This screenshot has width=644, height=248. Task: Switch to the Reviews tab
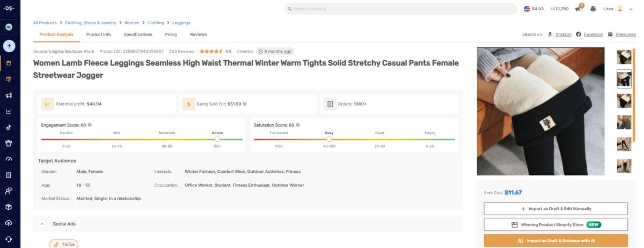coord(198,34)
